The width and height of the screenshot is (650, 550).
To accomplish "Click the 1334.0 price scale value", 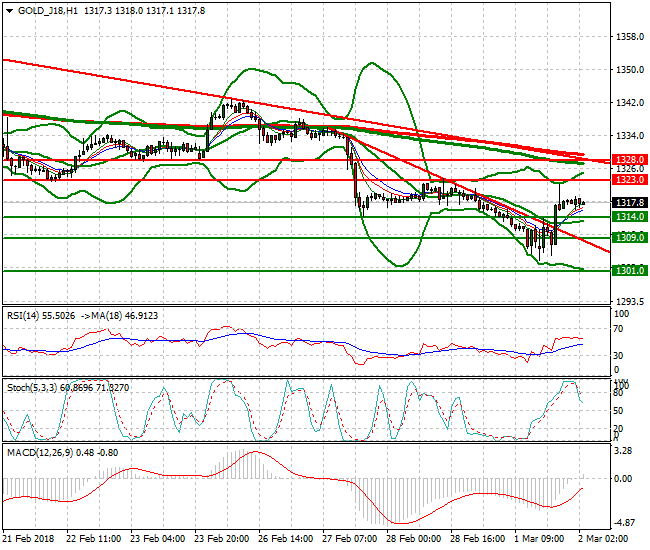I will (x=630, y=136).
